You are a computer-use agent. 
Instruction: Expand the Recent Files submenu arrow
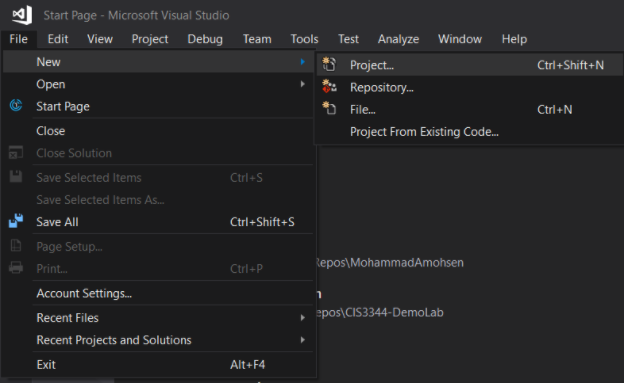(303, 318)
